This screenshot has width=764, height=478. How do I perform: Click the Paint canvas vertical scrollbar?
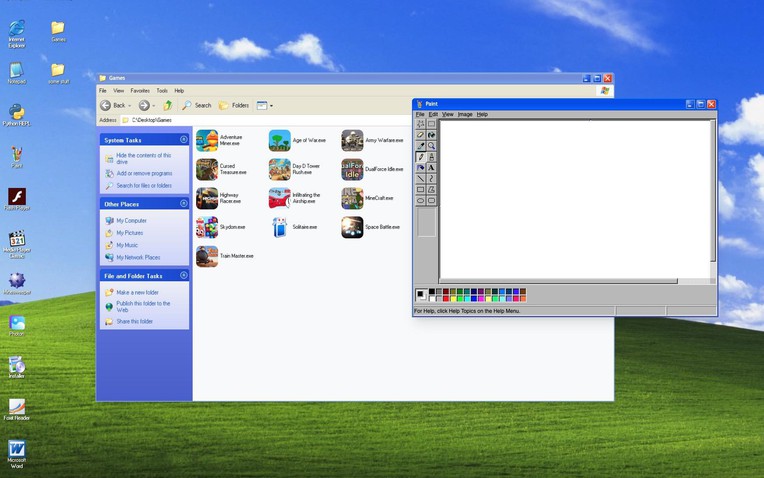click(x=713, y=199)
